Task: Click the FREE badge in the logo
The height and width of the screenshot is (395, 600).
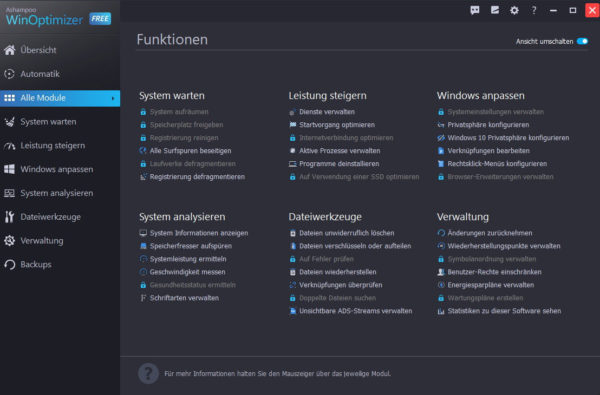Action: coord(100,19)
